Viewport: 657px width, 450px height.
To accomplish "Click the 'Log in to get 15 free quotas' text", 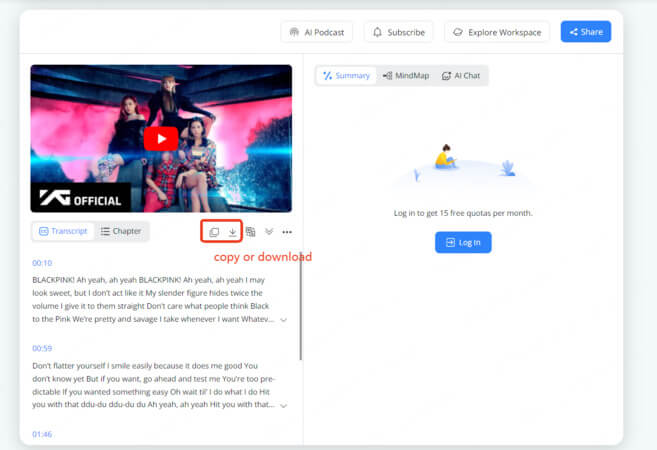I will [x=463, y=213].
